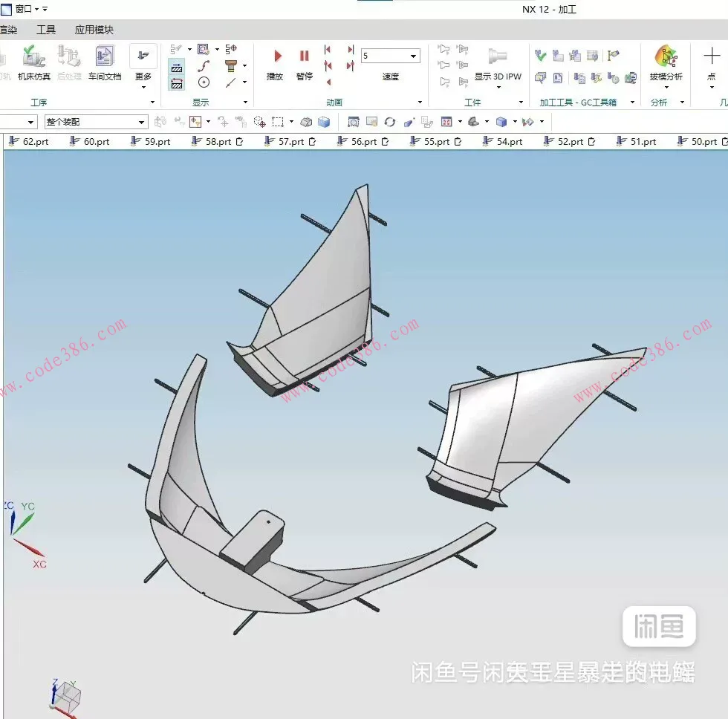Click the table sheet GC toolbox icon

(592, 56)
